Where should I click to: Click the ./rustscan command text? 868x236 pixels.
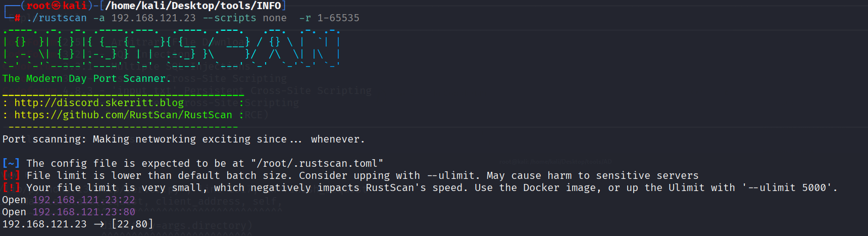tap(57, 18)
